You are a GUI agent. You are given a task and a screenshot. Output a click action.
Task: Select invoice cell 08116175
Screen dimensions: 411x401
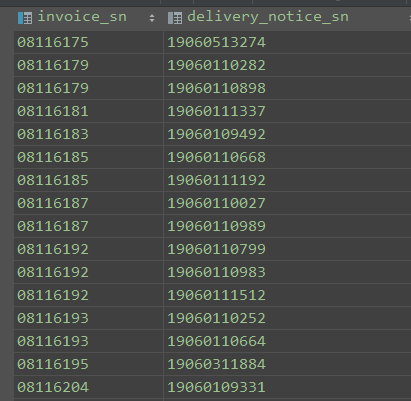click(89, 42)
